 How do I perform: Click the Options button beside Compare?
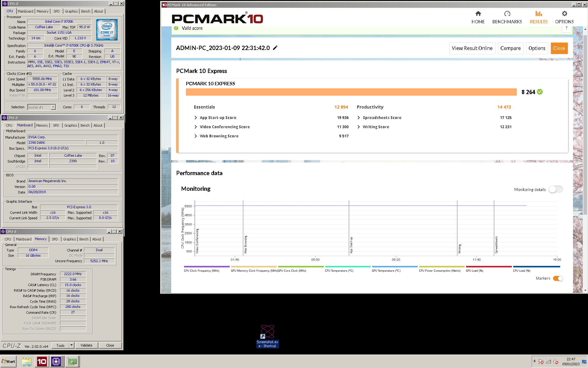(537, 48)
